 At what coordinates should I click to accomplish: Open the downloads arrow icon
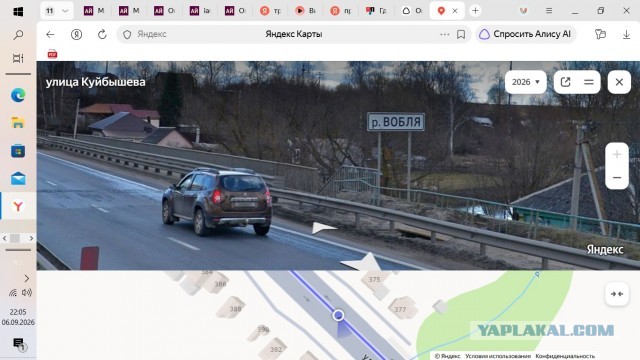627,35
